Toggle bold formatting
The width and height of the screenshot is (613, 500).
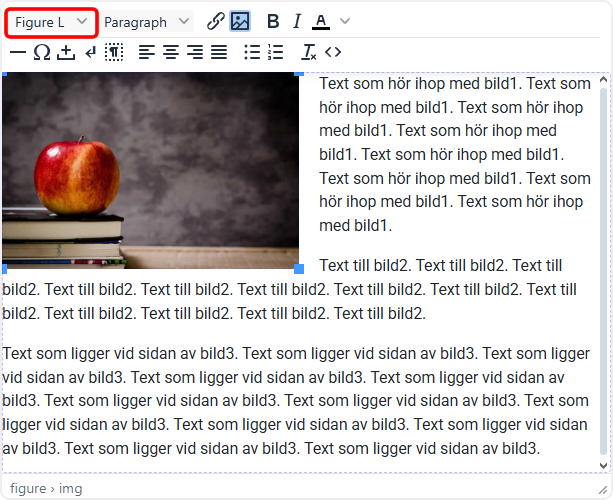pos(273,21)
